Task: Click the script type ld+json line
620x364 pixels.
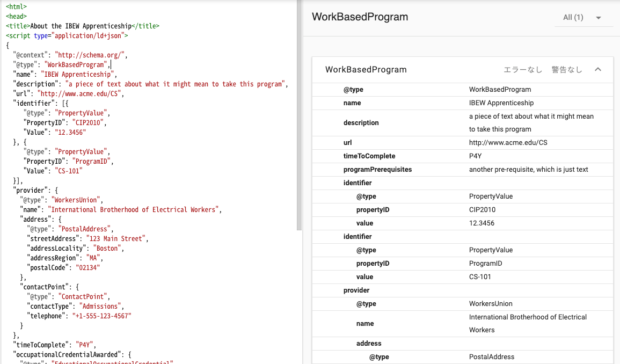Action: point(67,35)
